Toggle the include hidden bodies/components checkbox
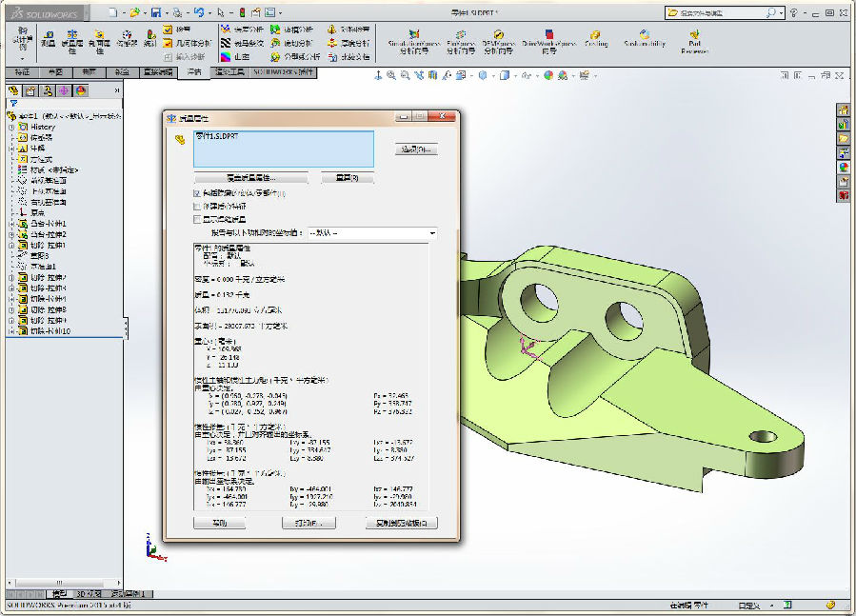Screen dimensions: 856x616 tap(197, 193)
